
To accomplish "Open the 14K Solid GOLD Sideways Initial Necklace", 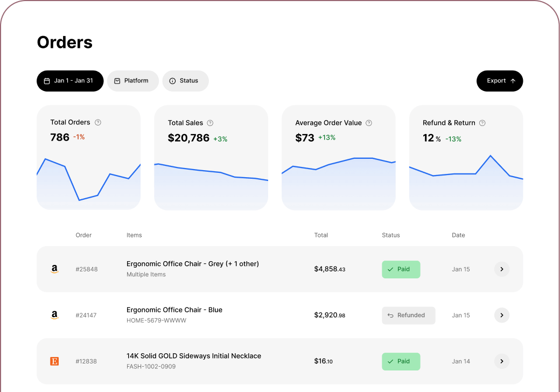I will click(194, 356).
